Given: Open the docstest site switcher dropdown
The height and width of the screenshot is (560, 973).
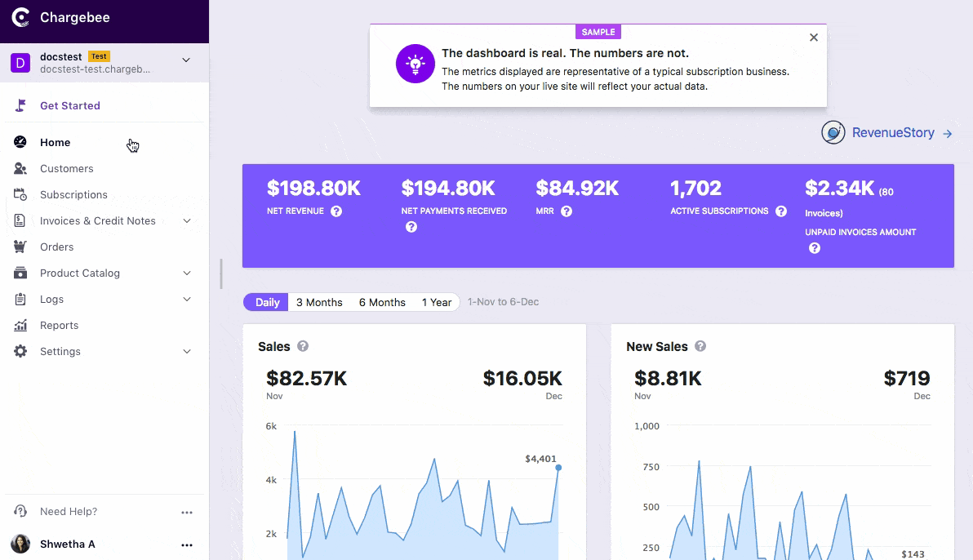Looking at the screenshot, I should (186, 60).
